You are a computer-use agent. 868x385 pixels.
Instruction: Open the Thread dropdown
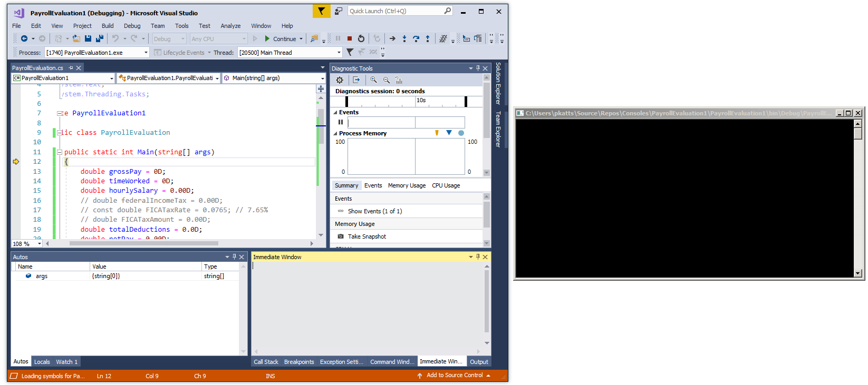click(x=339, y=52)
